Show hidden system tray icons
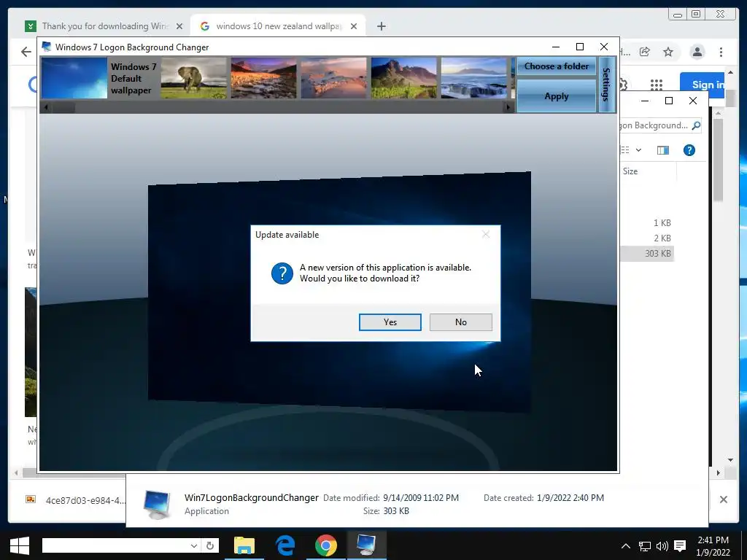This screenshot has height=560, width=747. 626,545
